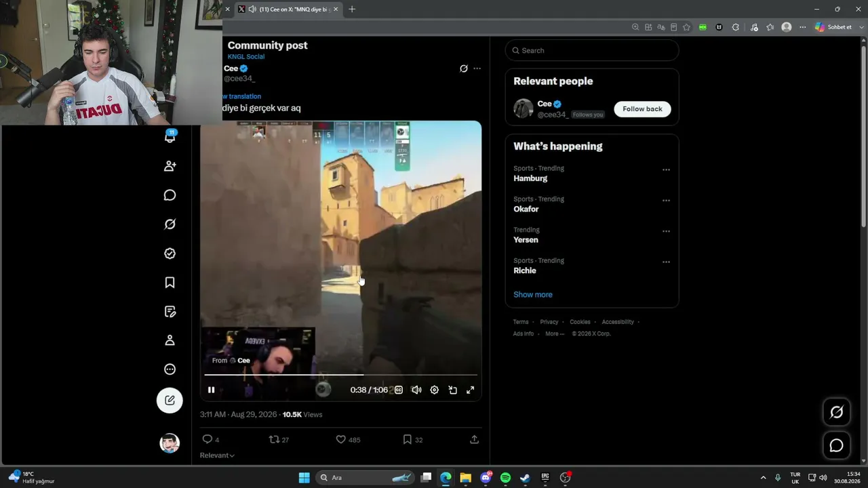Select the Cee on X browser tab

[x=290, y=9]
